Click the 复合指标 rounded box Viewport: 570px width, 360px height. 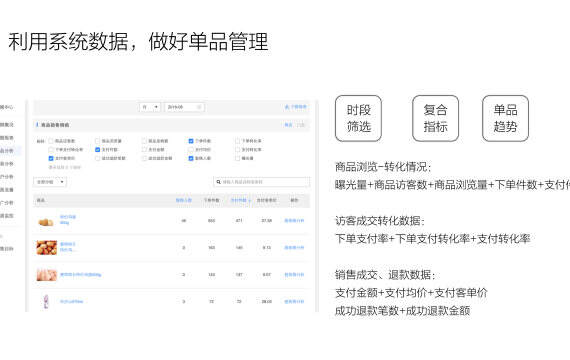coord(435,118)
